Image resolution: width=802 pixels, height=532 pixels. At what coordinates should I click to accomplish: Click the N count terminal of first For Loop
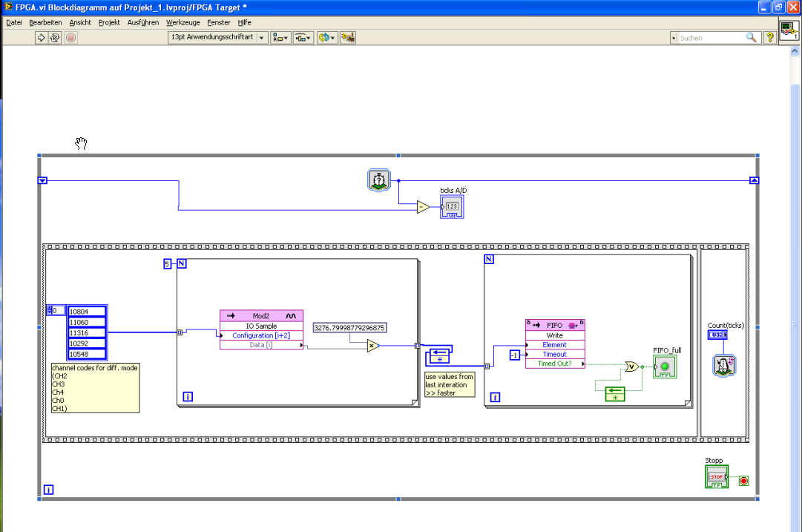coord(182,264)
